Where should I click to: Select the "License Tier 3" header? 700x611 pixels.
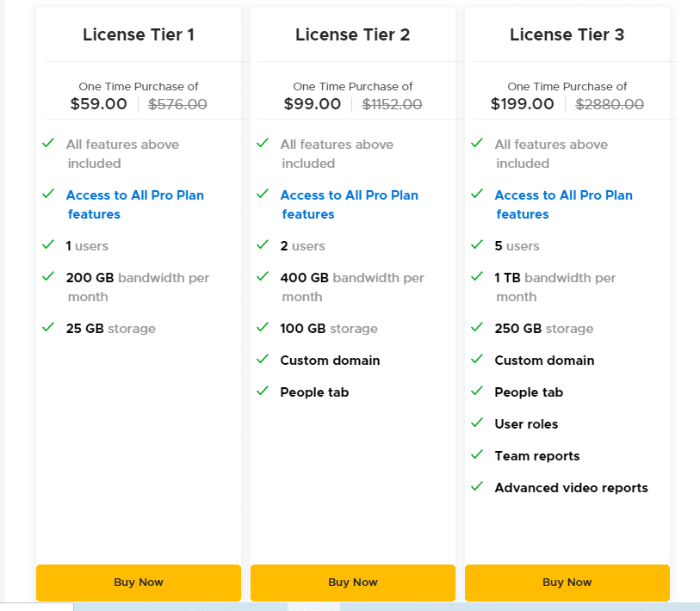pyautogui.click(x=567, y=34)
